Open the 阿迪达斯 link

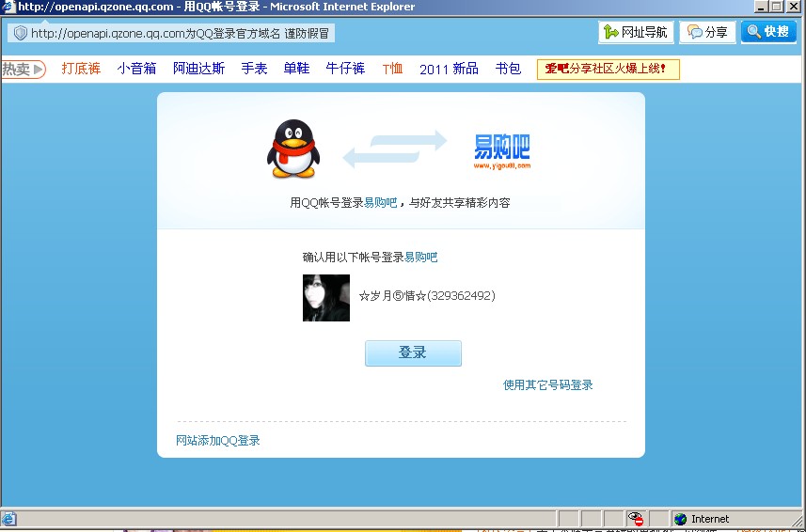click(x=199, y=69)
